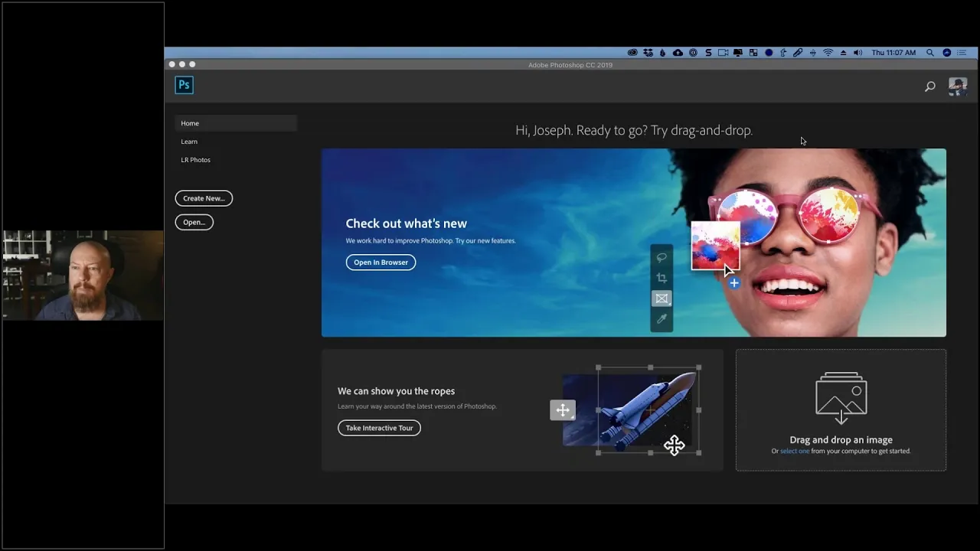Viewport: 980px width, 551px height.
Task: Open the volume control in menu bar
Action: click(857, 53)
